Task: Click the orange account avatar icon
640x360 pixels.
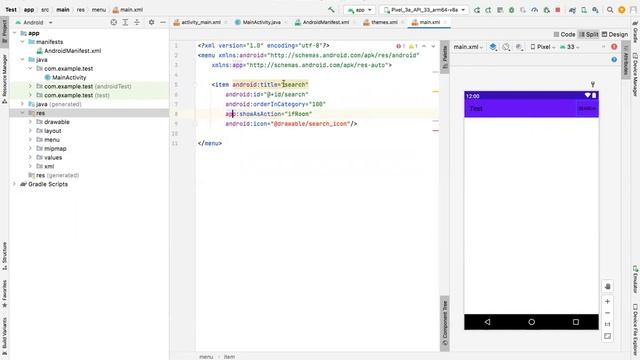Action: 622,10
